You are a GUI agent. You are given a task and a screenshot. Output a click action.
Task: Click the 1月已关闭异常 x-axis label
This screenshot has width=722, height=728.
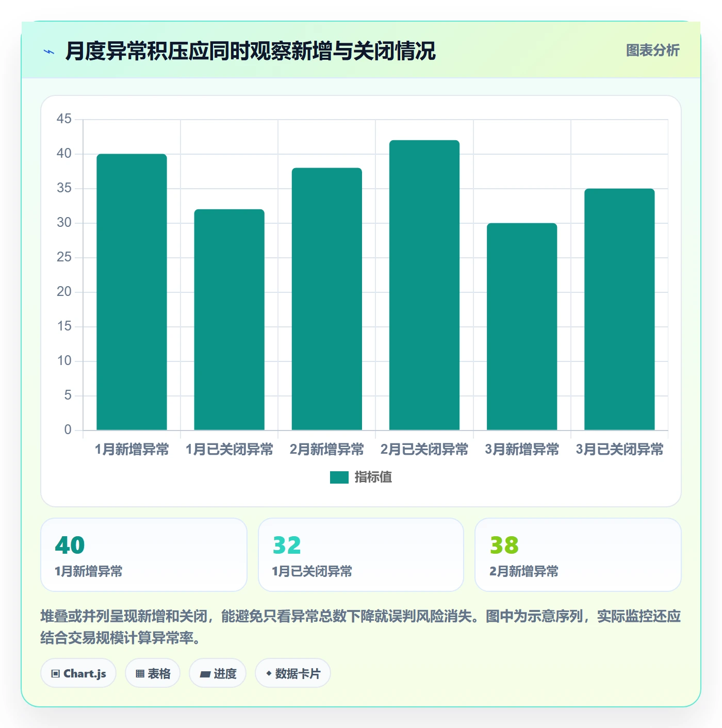click(x=229, y=450)
